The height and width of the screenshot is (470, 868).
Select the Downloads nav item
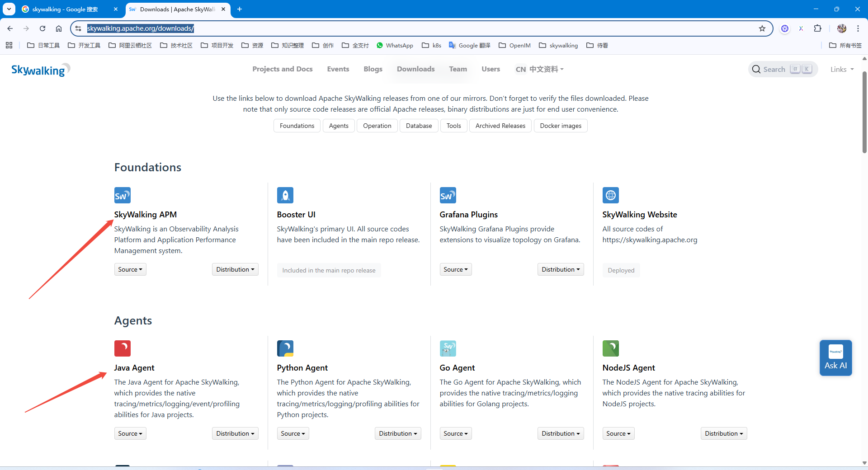tap(416, 69)
